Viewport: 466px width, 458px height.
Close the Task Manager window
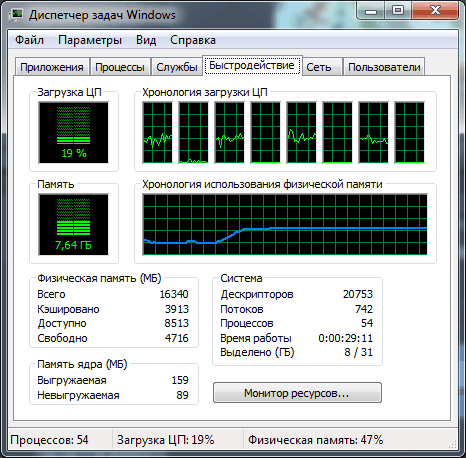[x=435, y=11]
